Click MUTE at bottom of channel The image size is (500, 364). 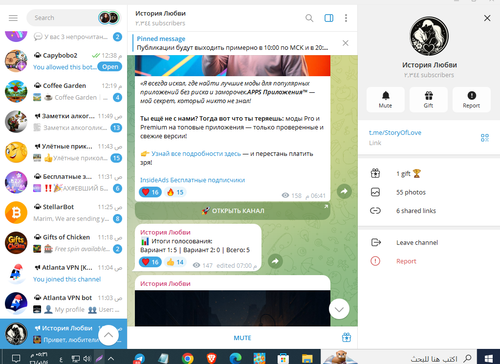[242, 338]
